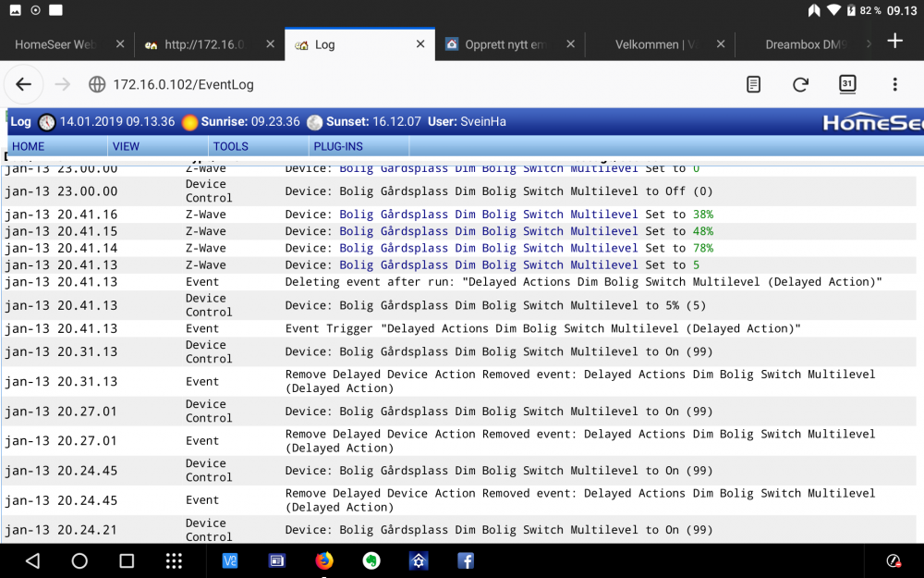Click the site information globe icon
This screenshot has height=578, width=924.
tap(97, 84)
